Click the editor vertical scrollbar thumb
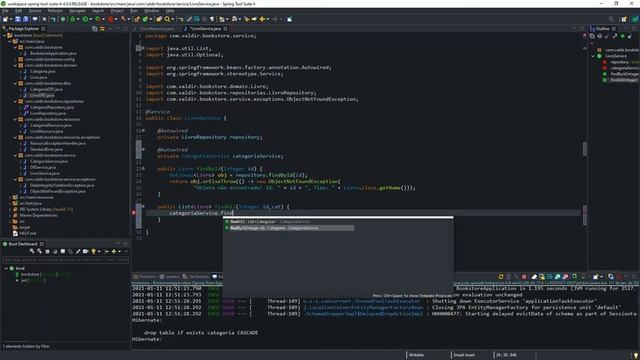This screenshot has height=360, width=640. (585, 149)
